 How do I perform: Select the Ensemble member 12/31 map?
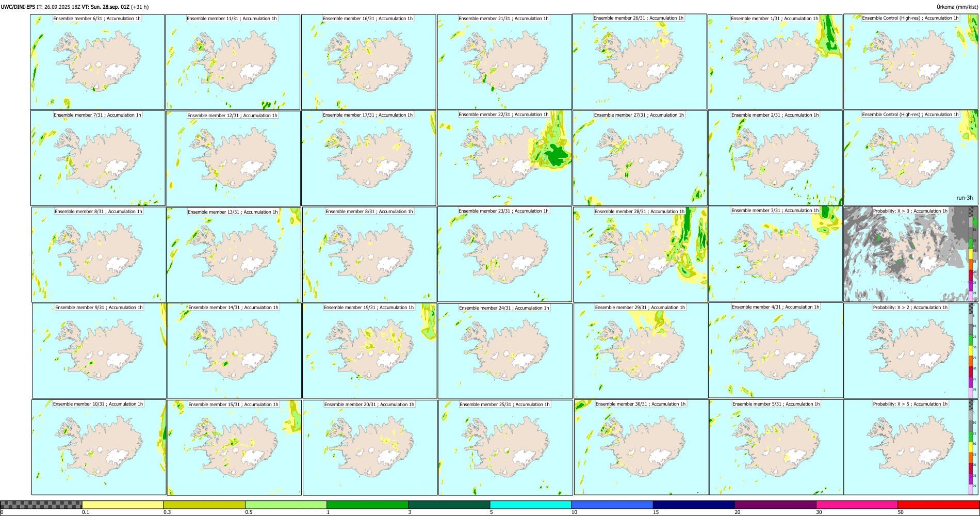233,158
